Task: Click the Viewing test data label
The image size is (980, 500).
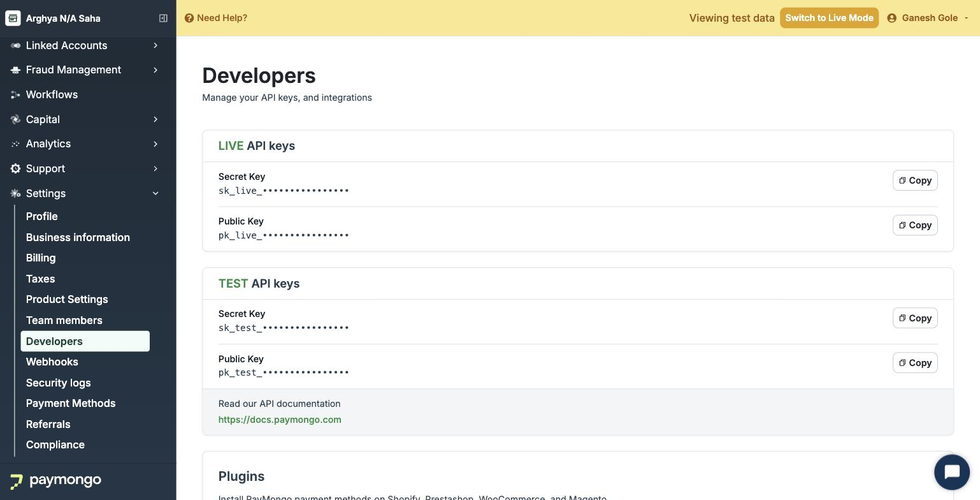Action: (x=731, y=18)
